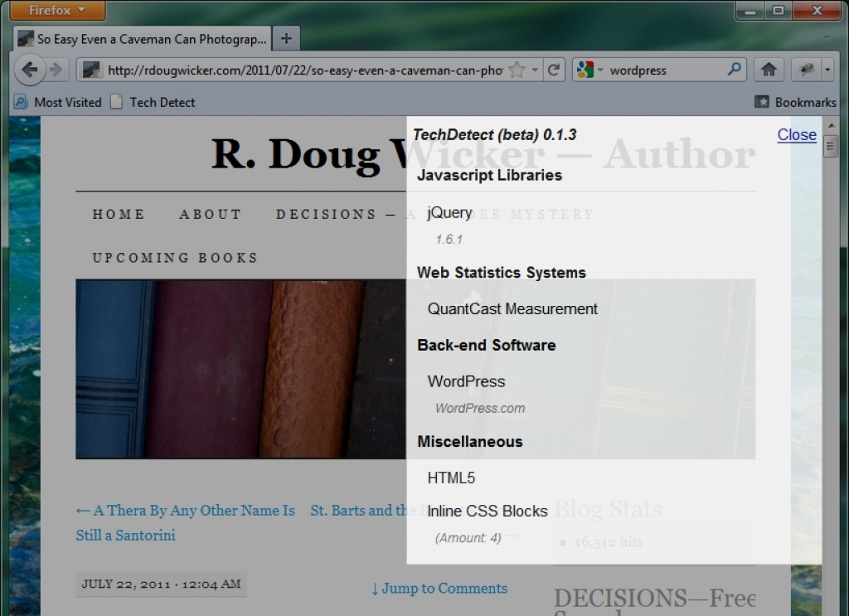Click the 'Inline CSS Blocks' entry
Image resolution: width=849 pixels, height=616 pixels.
(x=488, y=512)
